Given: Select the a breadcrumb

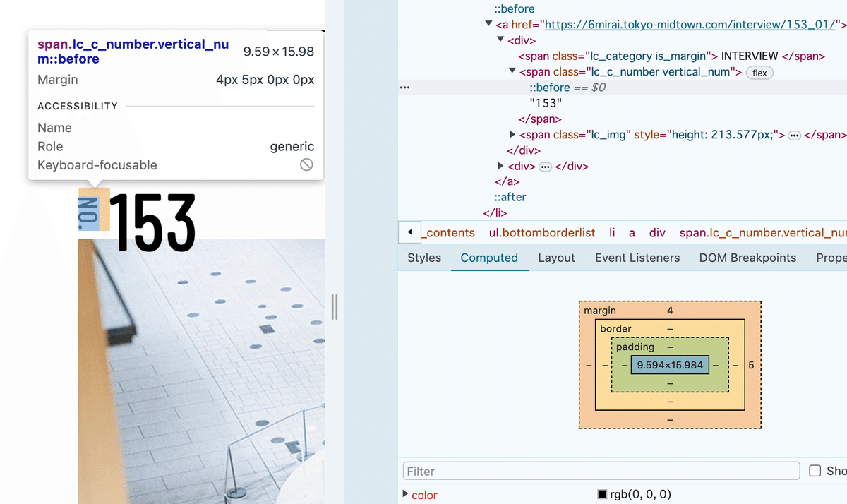Looking at the screenshot, I should (632, 232).
